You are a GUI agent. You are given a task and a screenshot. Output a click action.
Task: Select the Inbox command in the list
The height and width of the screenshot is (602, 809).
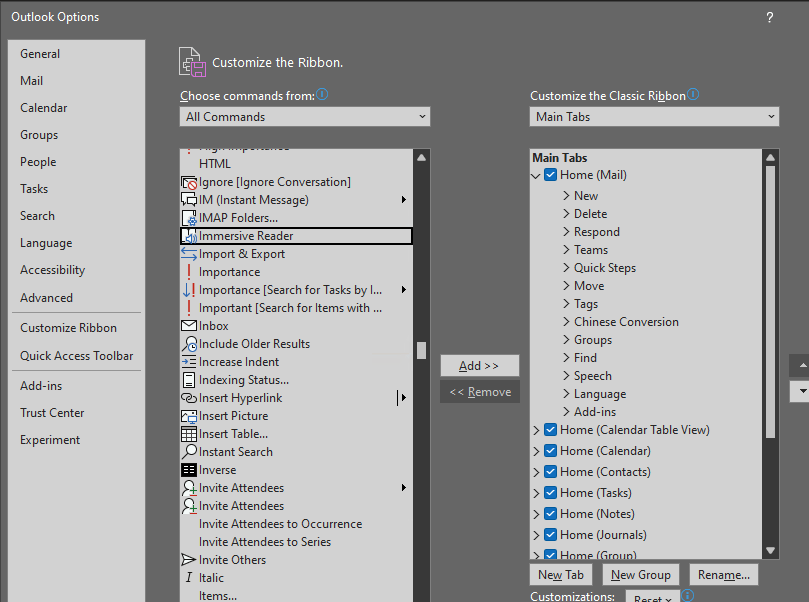211,325
